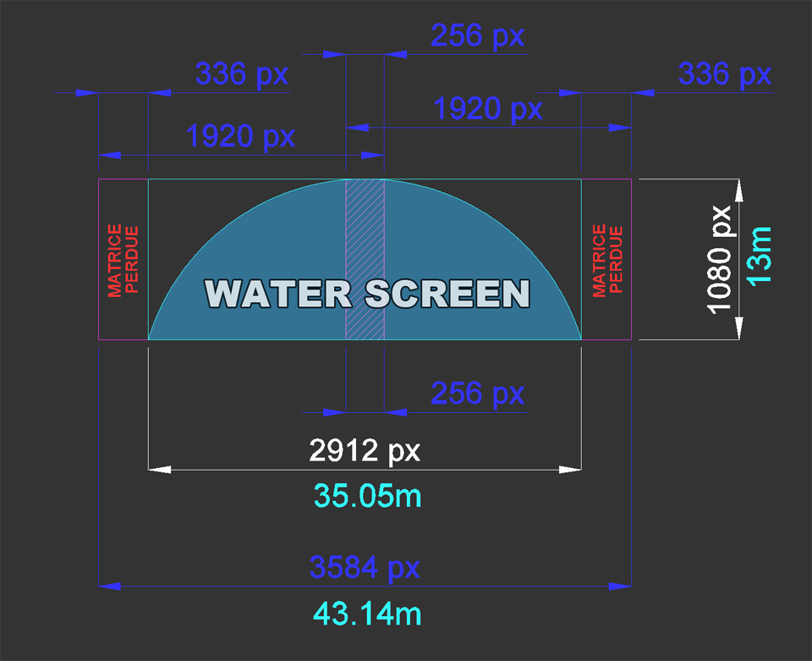Select the right MATRICE PERDUE label

click(607, 260)
